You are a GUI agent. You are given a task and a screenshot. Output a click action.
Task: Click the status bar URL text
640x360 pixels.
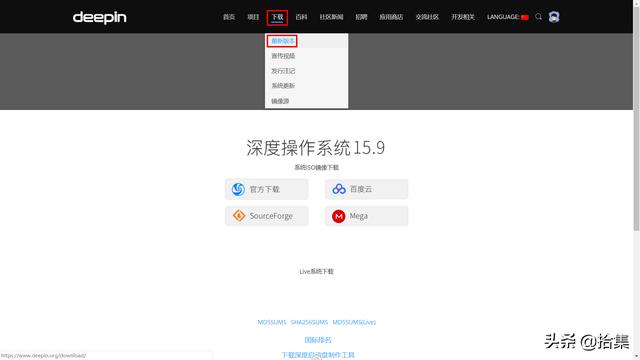coord(43,356)
